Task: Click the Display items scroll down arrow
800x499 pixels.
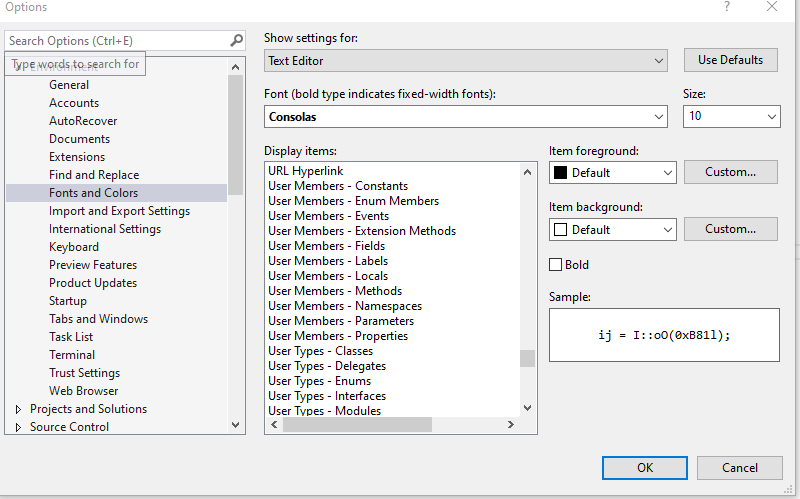Action: pyautogui.click(x=528, y=408)
